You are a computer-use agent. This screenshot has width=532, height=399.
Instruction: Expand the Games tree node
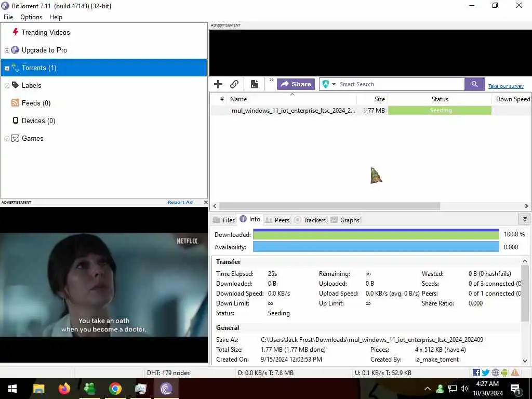(7, 139)
